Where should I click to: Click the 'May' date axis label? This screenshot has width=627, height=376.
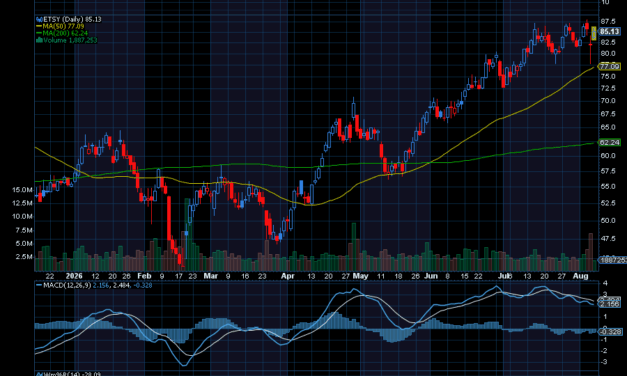(x=360, y=276)
